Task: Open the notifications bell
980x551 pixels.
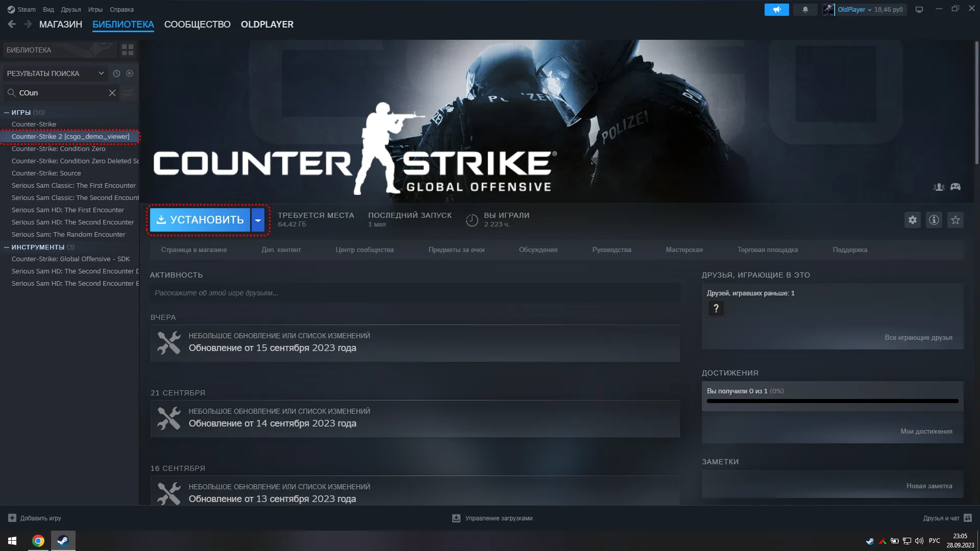Action: pyautogui.click(x=805, y=10)
